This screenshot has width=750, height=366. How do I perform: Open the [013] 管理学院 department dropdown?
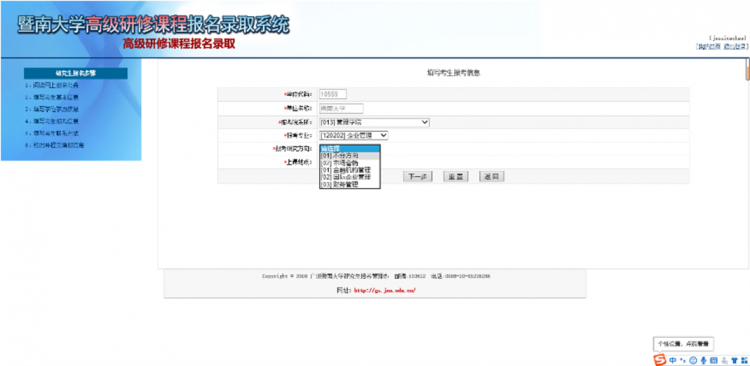click(375, 122)
